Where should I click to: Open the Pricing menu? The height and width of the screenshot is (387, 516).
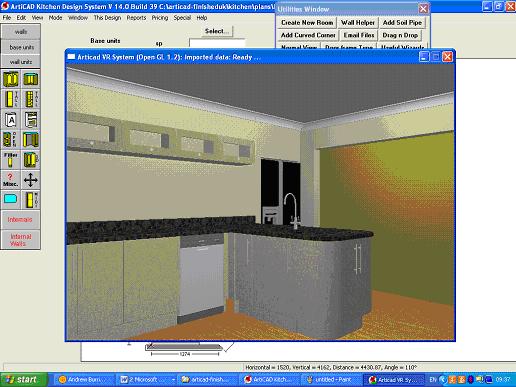point(160,18)
